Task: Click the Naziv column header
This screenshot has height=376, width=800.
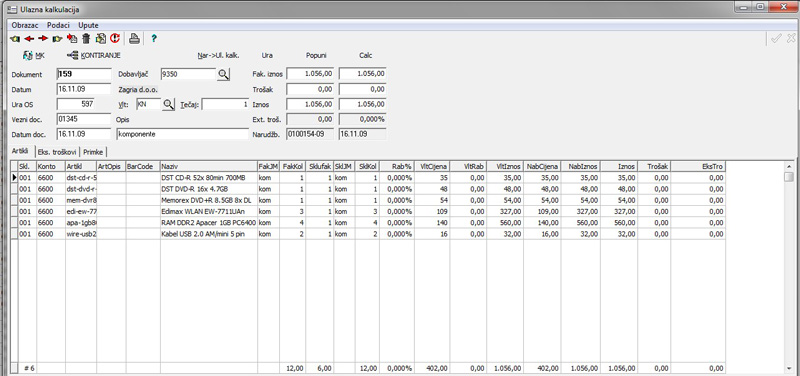Action: point(208,167)
